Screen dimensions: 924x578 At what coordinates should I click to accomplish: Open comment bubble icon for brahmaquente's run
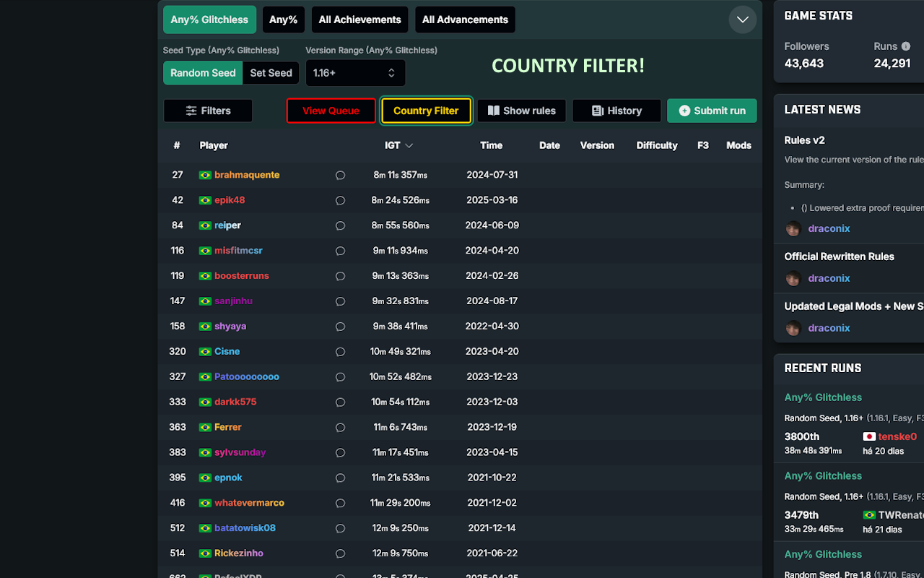pyautogui.click(x=340, y=175)
